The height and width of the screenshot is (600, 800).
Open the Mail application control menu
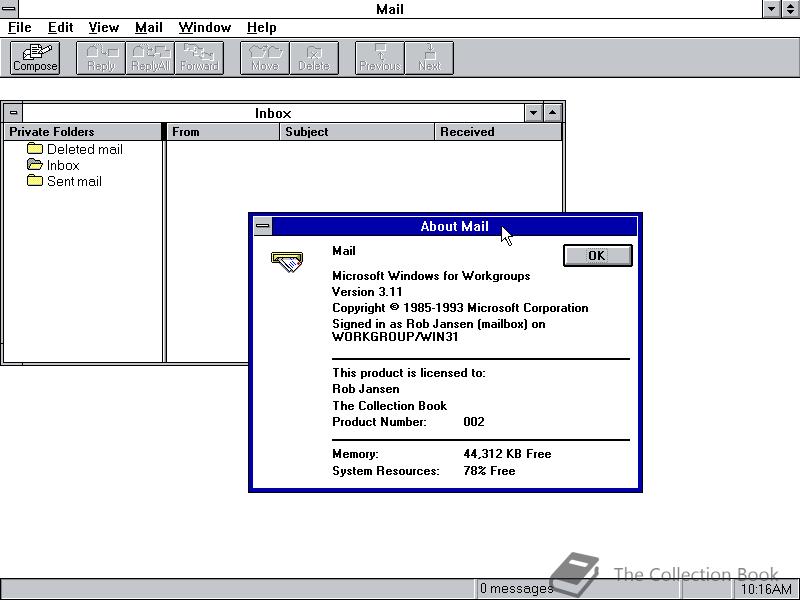coord(9,9)
